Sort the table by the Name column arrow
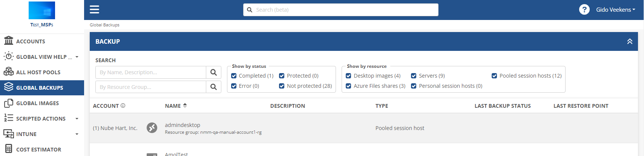 click(185, 106)
